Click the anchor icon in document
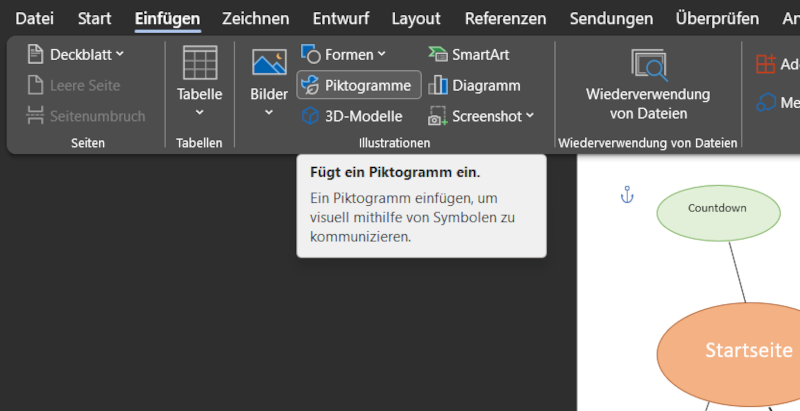The width and height of the screenshot is (800, 411). 627,194
